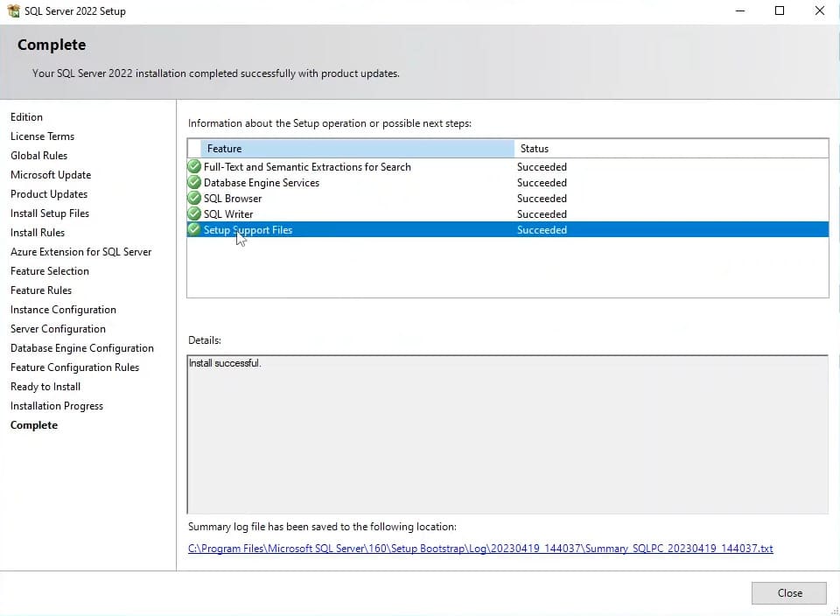Viewport: 840px width, 616px height.
Task: Click green checkmark next to SQL Browser
Action: (194, 199)
